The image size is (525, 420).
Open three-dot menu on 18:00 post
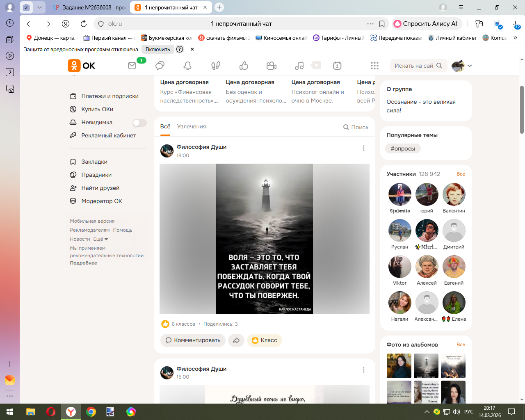coord(364,148)
